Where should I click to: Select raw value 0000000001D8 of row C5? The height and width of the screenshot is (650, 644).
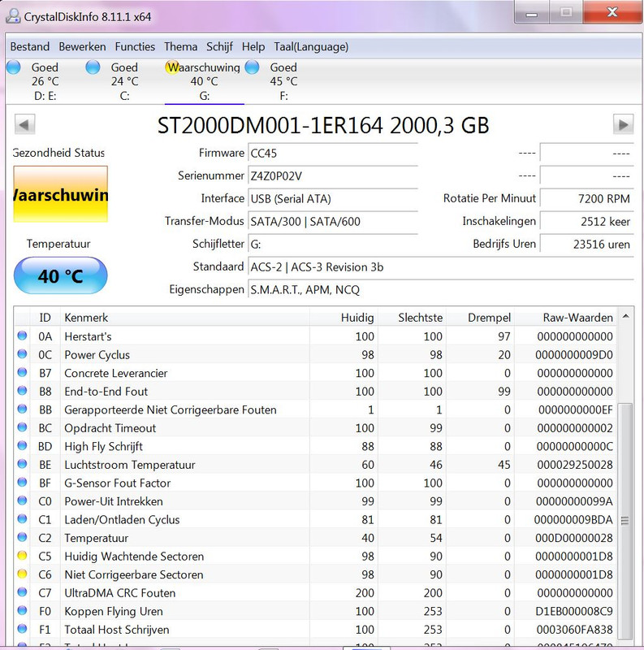click(573, 557)
